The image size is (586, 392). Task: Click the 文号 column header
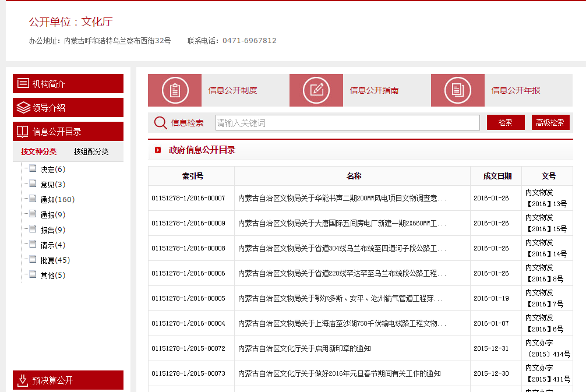548,176
